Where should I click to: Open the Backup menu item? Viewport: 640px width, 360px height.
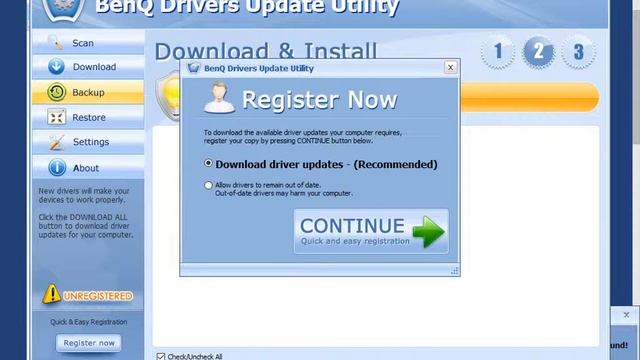coord(88,92)
